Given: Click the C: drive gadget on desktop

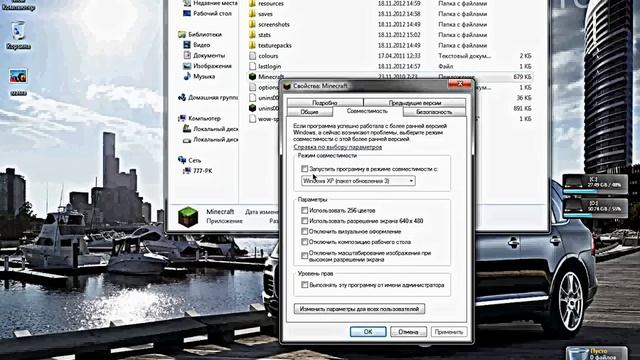Looking at the screenshot, I should [x=595, y=184].
